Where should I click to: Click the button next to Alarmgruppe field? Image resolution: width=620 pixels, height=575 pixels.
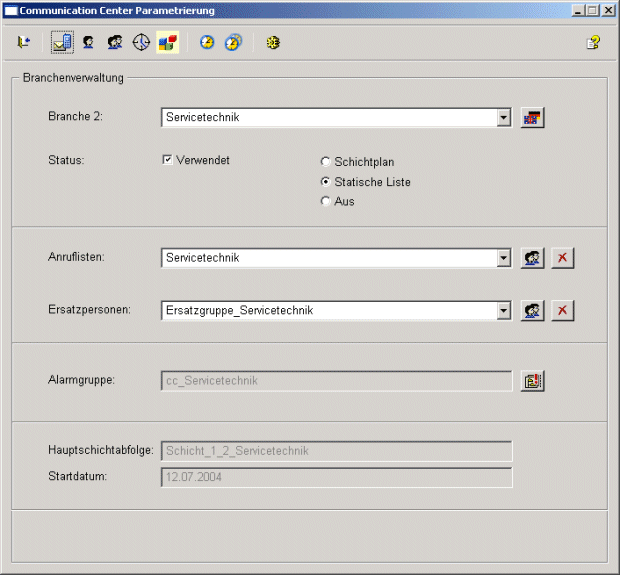[x=532, y=380]
